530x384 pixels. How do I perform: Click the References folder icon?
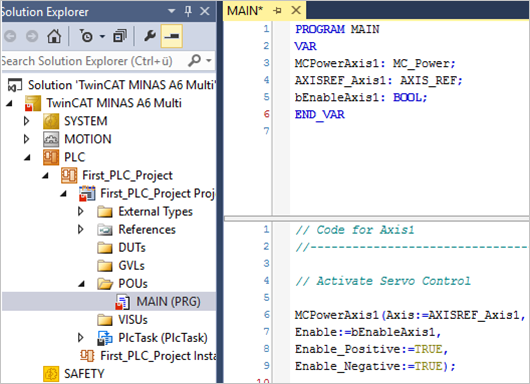(x=105, y=230)
